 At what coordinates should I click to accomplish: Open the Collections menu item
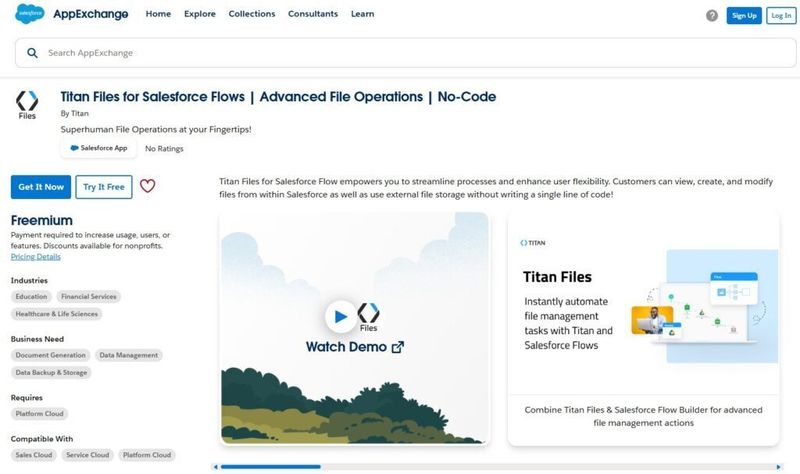[x=252, y=14]
